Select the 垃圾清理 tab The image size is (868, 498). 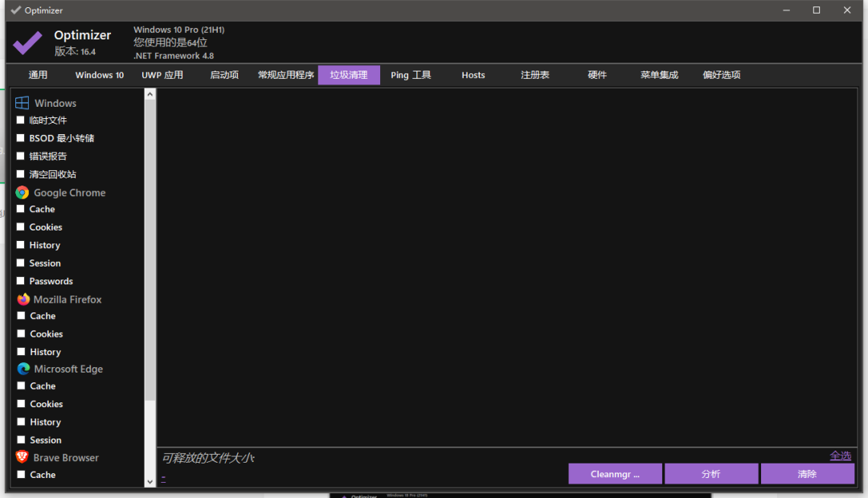[x=349, y=75]
